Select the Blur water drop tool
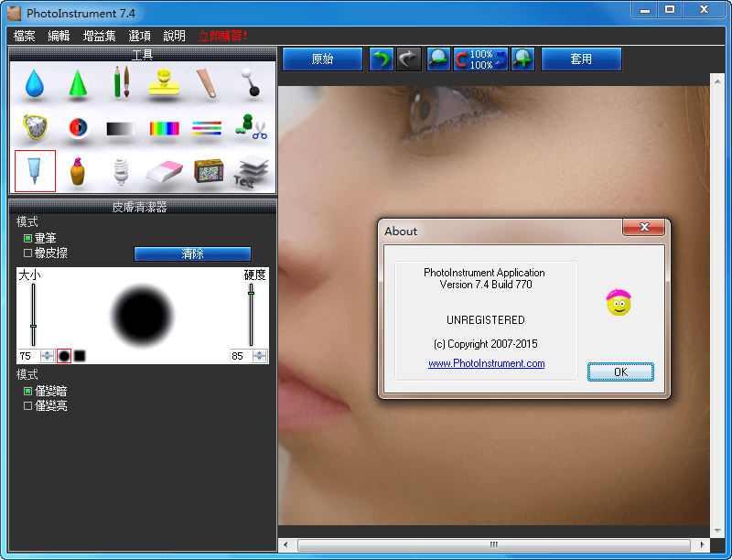This screenshot has width=732, height=560. click(x=34, y=83)
